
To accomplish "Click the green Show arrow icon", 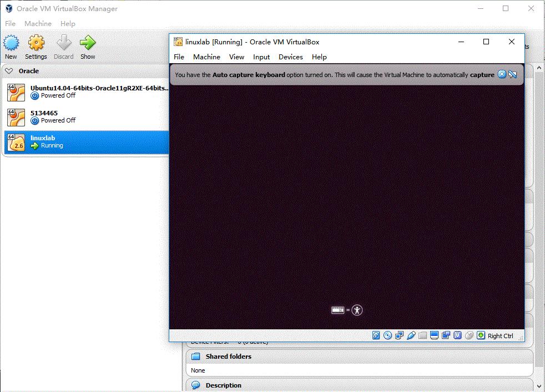I will pyautogui.click(x=88, y=43).
